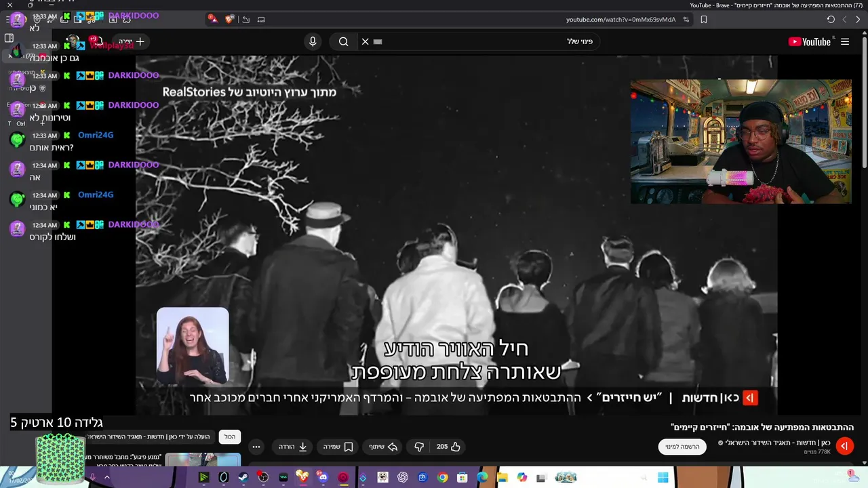The width and height of the screenshot is (868, 488).
Task: Launch Google Chrome from taskbar
Action: click(442, 478)
